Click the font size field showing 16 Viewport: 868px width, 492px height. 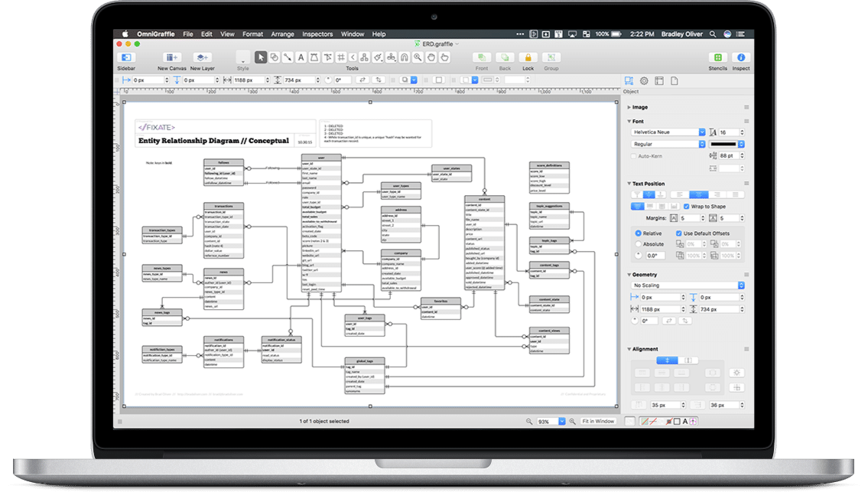point(729,132)
